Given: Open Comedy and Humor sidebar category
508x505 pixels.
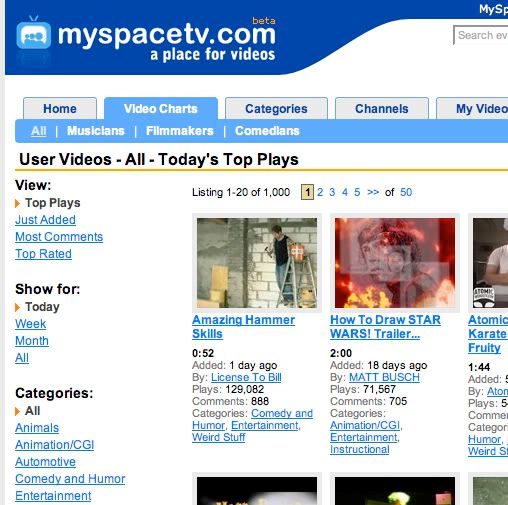Looking at the screenshot, I should coord(70,479).
